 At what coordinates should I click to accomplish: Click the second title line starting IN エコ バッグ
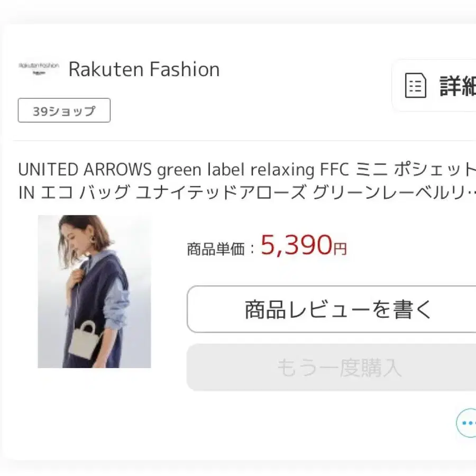tap(159, 192)
